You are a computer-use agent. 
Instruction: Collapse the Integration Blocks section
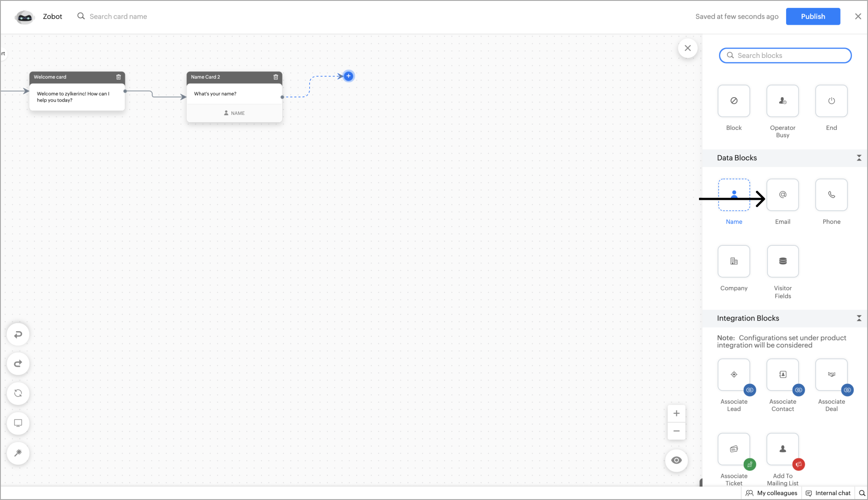point(859,318)
